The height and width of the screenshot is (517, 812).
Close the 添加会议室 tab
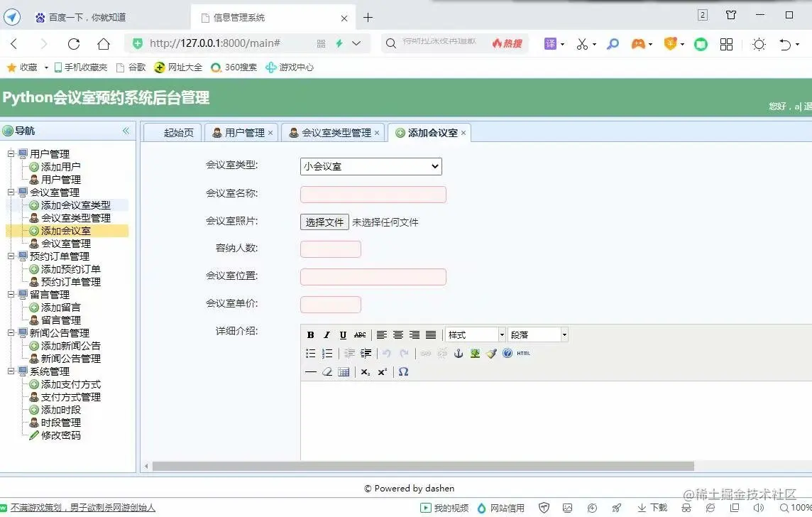(463, 133)
